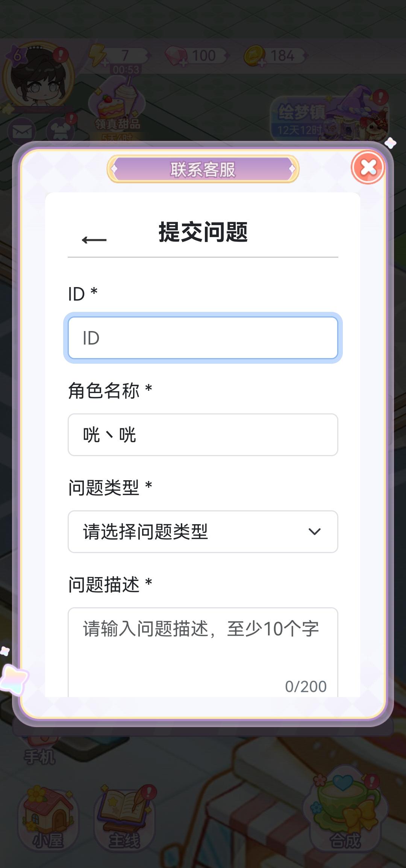
Task: Open the mail envelope icon
Action: click(22, 132)
